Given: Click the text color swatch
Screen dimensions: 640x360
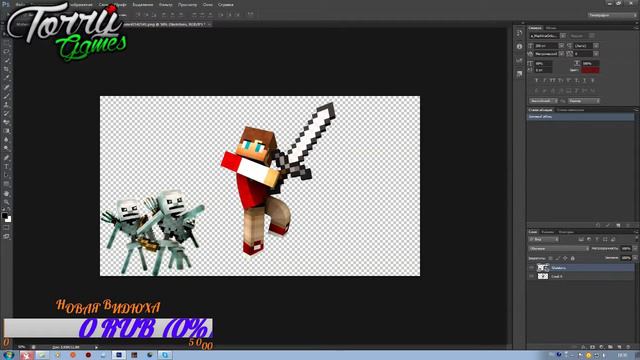Looking at the screenshot, I should (590, 70).
